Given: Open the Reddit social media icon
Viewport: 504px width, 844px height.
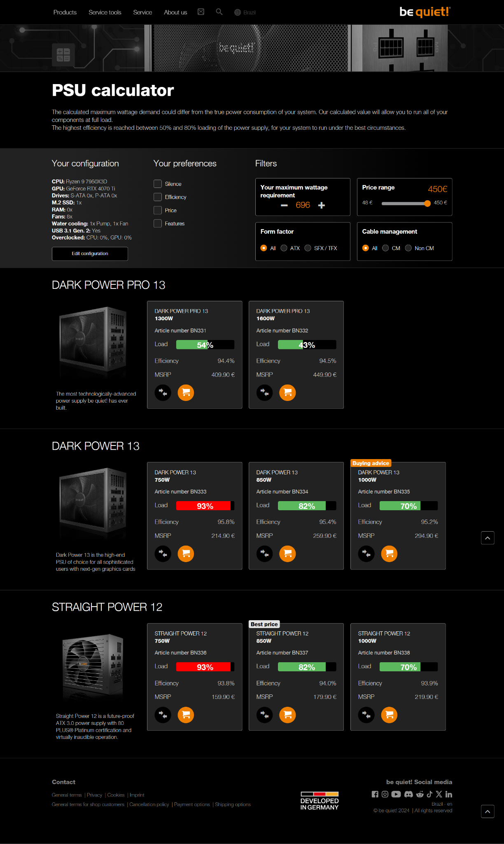Looking at the screenshot, I should pyautogui.click(x=420, y=794).
